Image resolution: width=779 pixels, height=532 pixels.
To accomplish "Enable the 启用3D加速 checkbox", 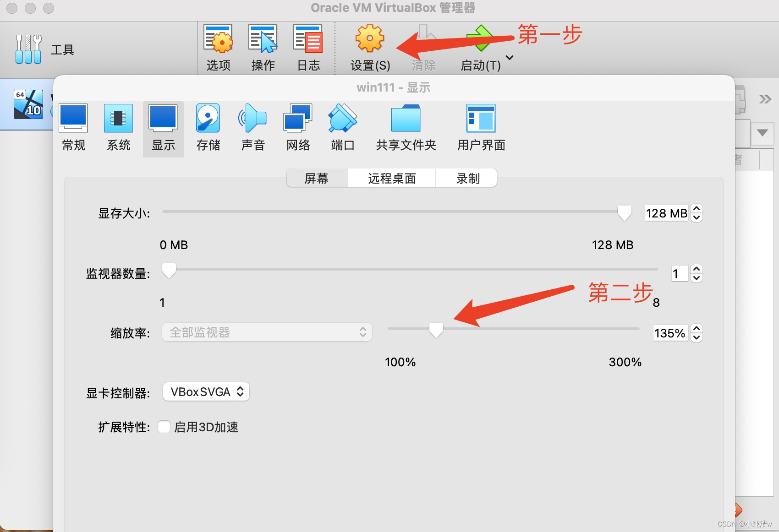I will click(164, 427).
